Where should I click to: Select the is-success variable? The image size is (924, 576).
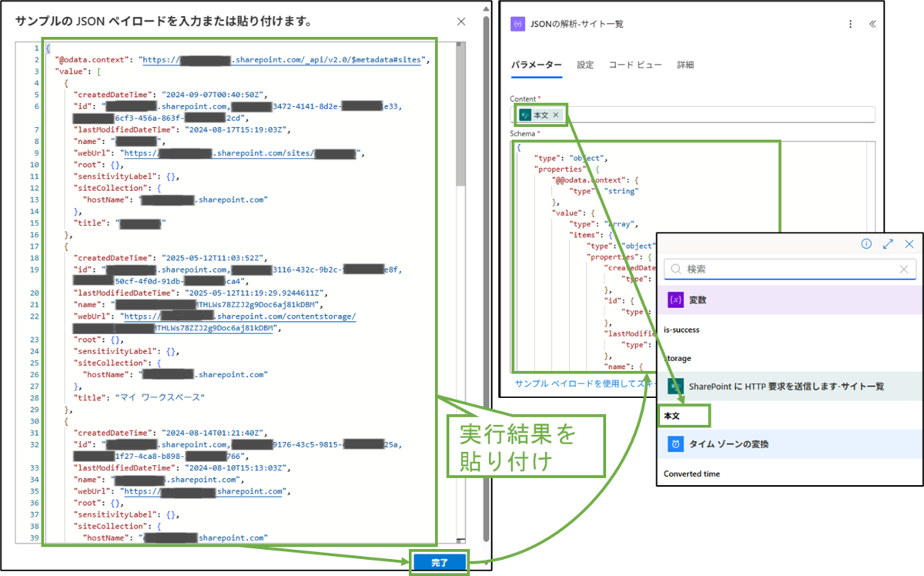pyautogui.click(x=681, y=330)
